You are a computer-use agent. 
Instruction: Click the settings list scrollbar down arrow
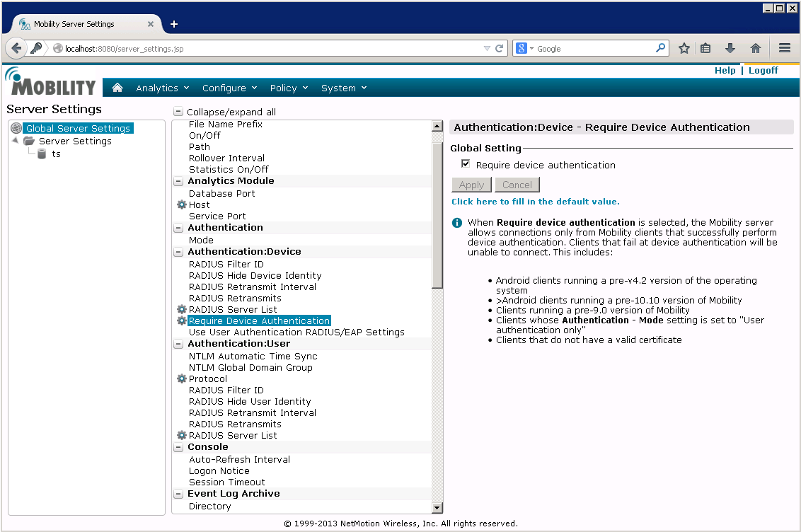(x=437, y=507)
